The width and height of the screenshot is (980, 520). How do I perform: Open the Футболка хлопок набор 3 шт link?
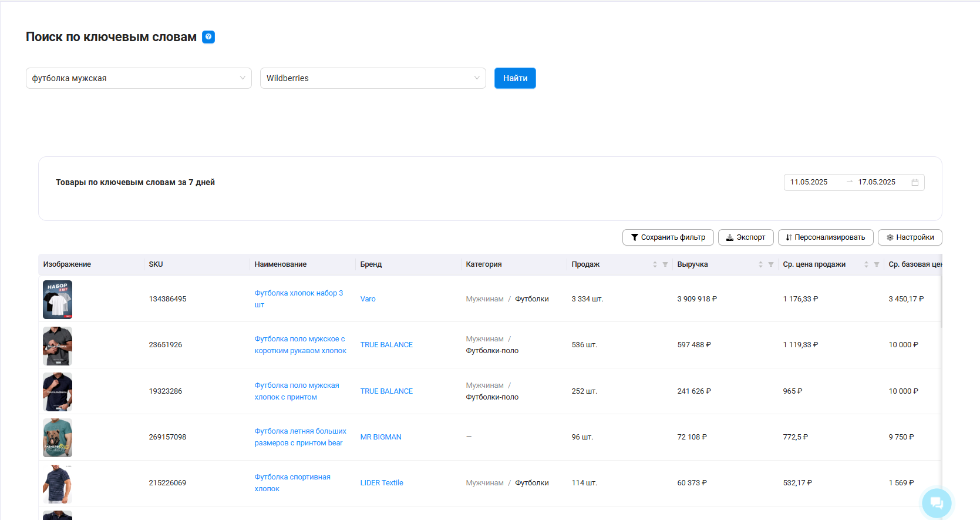pyautogui.click(x=299, y=299)
